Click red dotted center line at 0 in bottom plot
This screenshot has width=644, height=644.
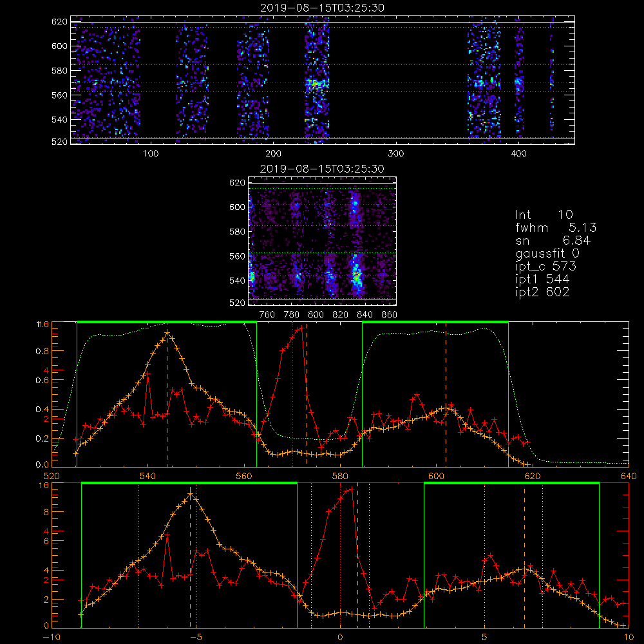(341, 554)
